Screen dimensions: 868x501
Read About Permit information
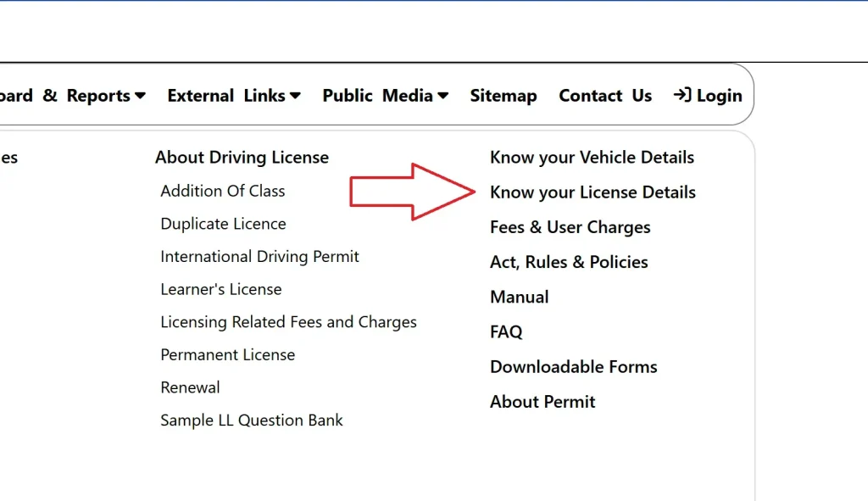(542, 401)
